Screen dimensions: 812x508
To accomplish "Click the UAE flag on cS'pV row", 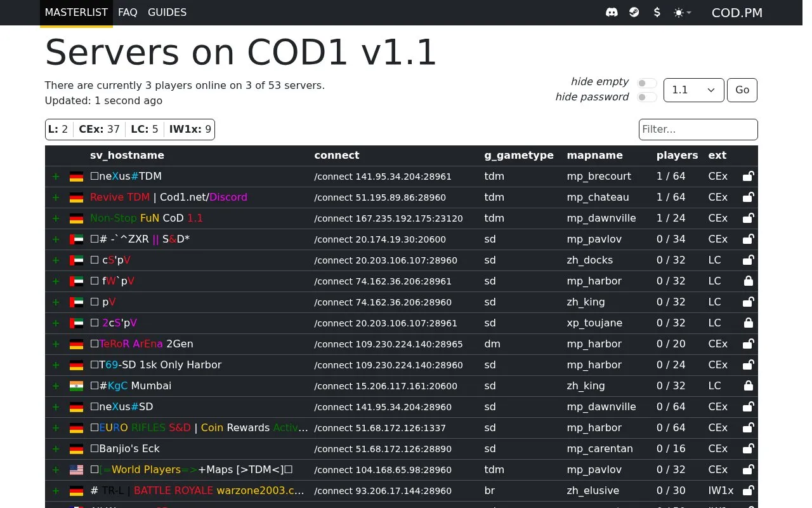I will click(76, 260).
